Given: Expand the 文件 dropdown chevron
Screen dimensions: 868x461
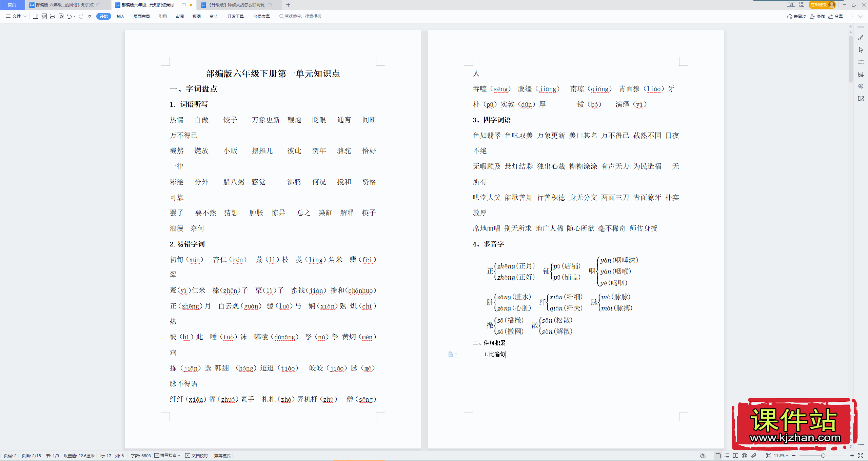Looking at the screenshot, I should [25, 16].
